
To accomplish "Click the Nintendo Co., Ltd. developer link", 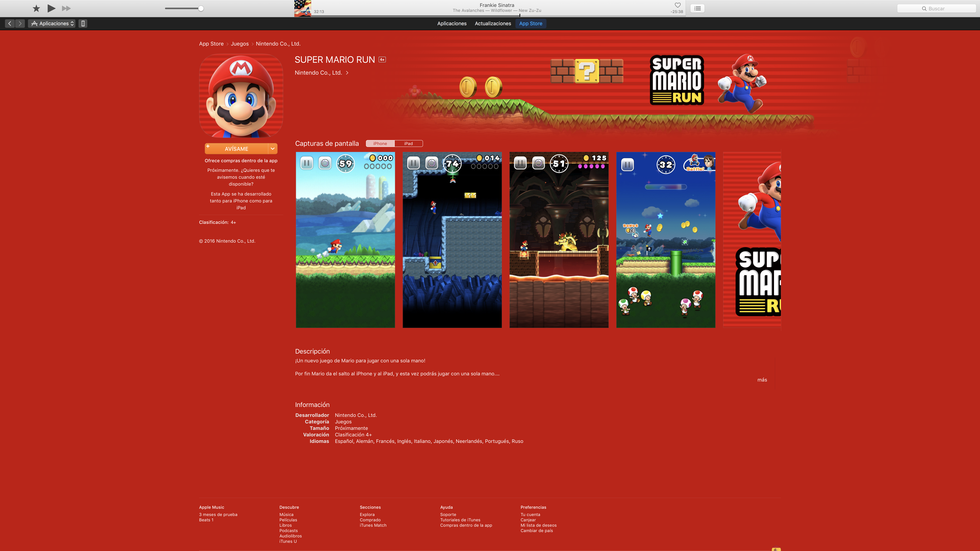I will tap(322, 73).
